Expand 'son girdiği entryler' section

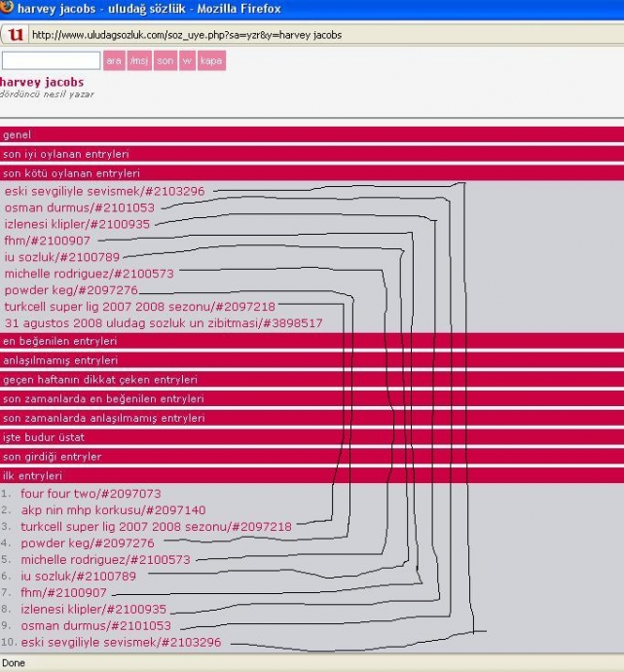click(312, 457)
